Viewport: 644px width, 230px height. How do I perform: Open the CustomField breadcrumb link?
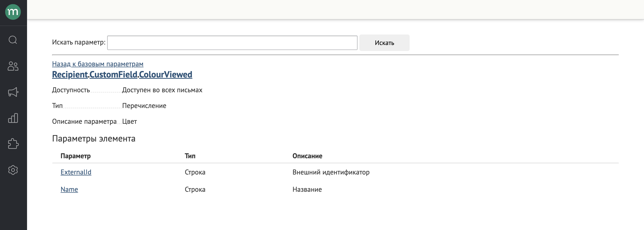click(x=113, y=74)
